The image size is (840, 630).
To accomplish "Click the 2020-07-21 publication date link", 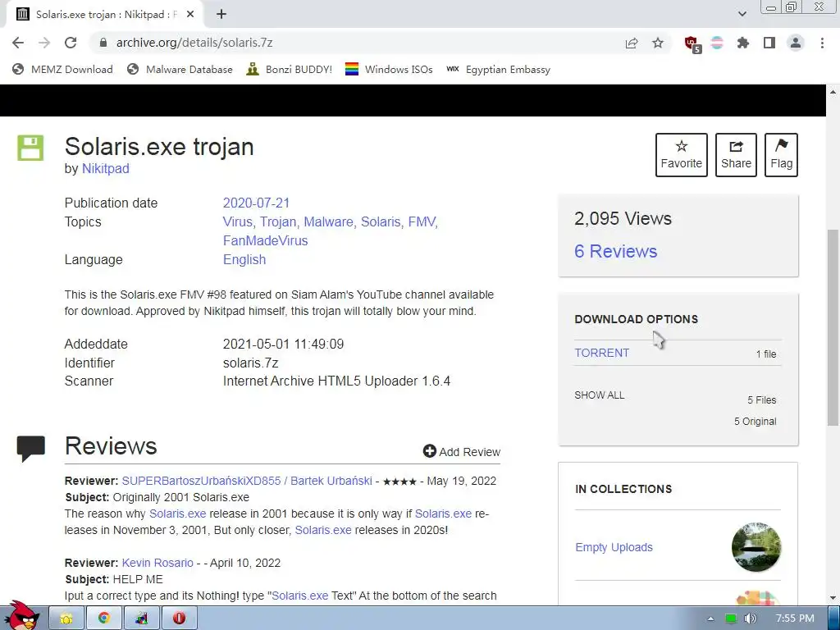I will (256, 203).
